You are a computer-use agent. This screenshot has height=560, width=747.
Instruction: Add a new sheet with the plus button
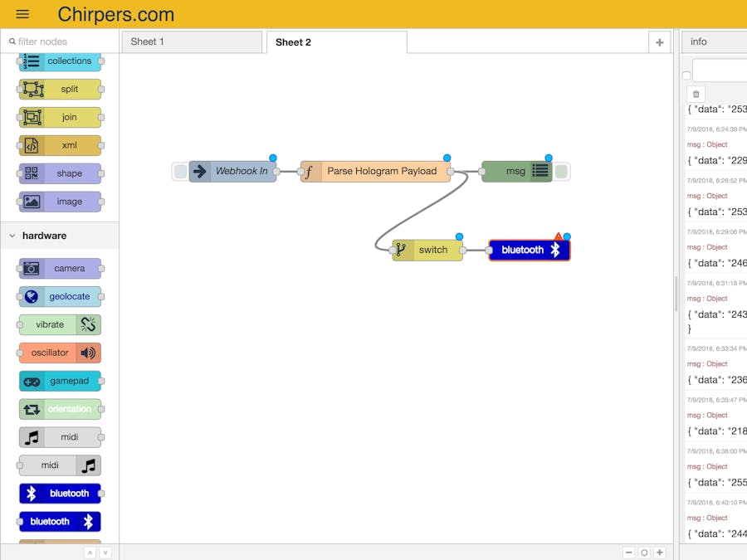pyautogui.click(x=659, y=41)
